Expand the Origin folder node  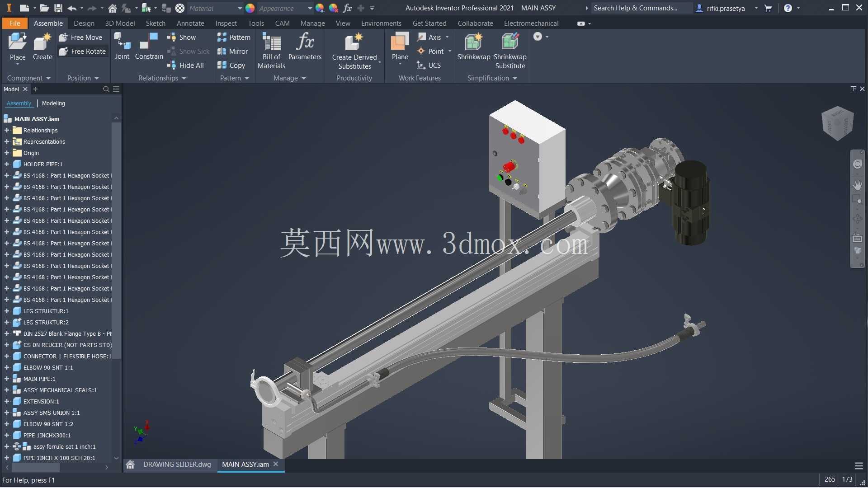pos(7,153)
